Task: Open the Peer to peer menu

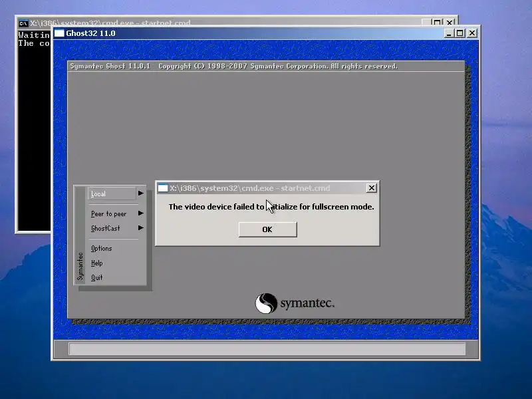Action: (x=108, y=213)
